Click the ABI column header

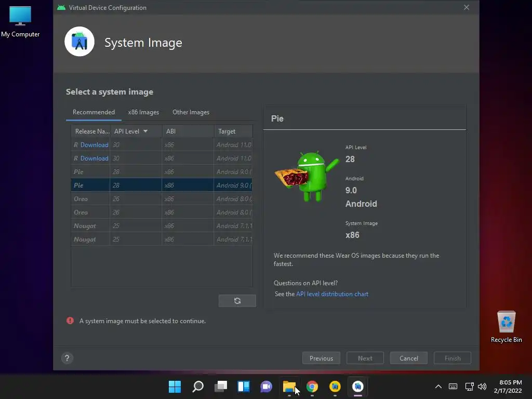[x=188, y=131]
